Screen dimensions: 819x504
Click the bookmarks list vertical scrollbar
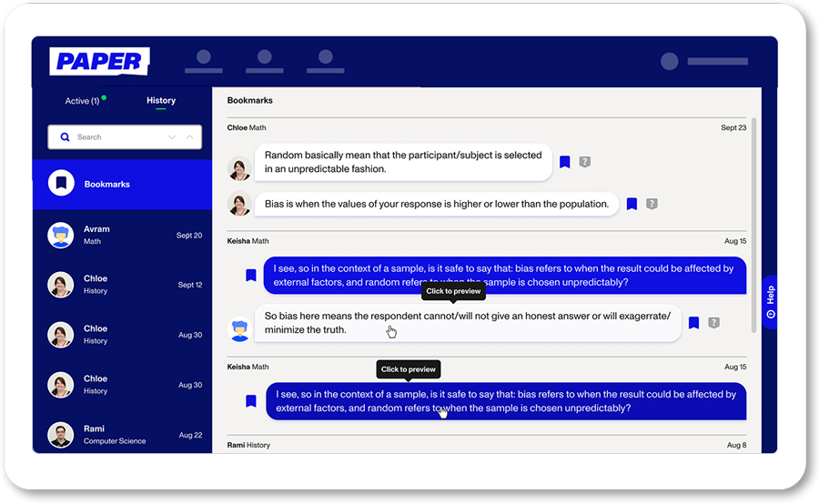pos(753,225)
